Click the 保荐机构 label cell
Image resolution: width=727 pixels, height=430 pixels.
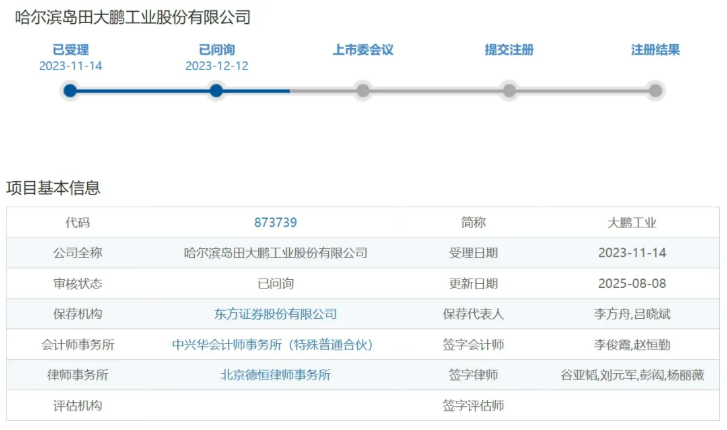(x=78, y=314)
